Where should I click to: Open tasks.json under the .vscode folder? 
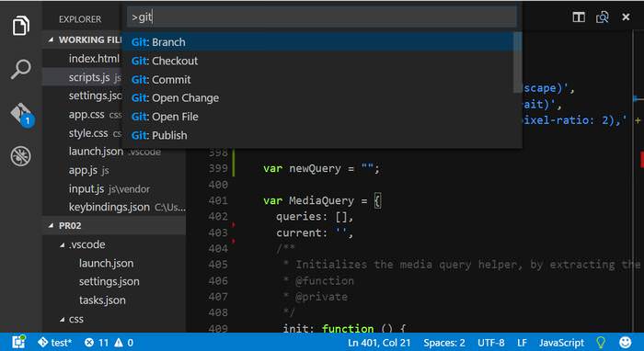pyautogui.click(x=102, y=300)
